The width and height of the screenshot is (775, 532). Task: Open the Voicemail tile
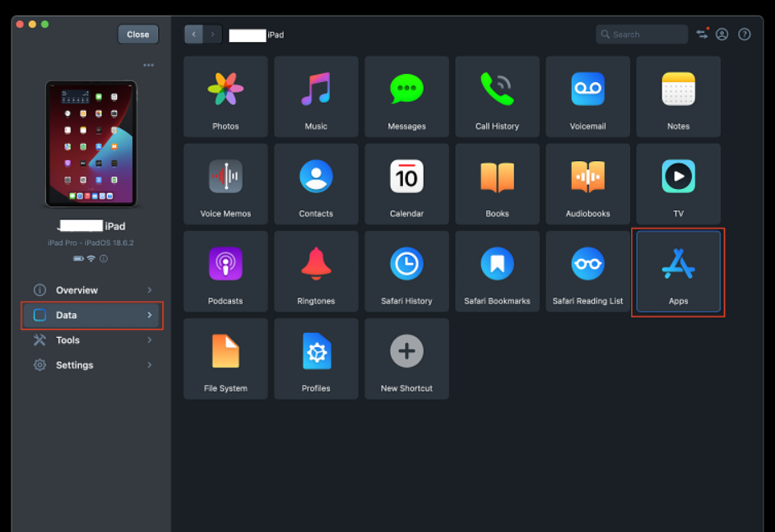point(587,96)
